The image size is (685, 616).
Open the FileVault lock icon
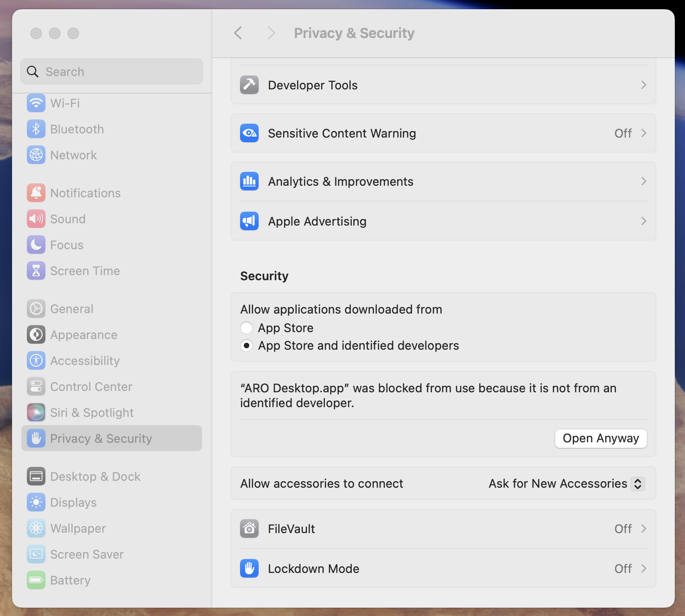point(249,528)
